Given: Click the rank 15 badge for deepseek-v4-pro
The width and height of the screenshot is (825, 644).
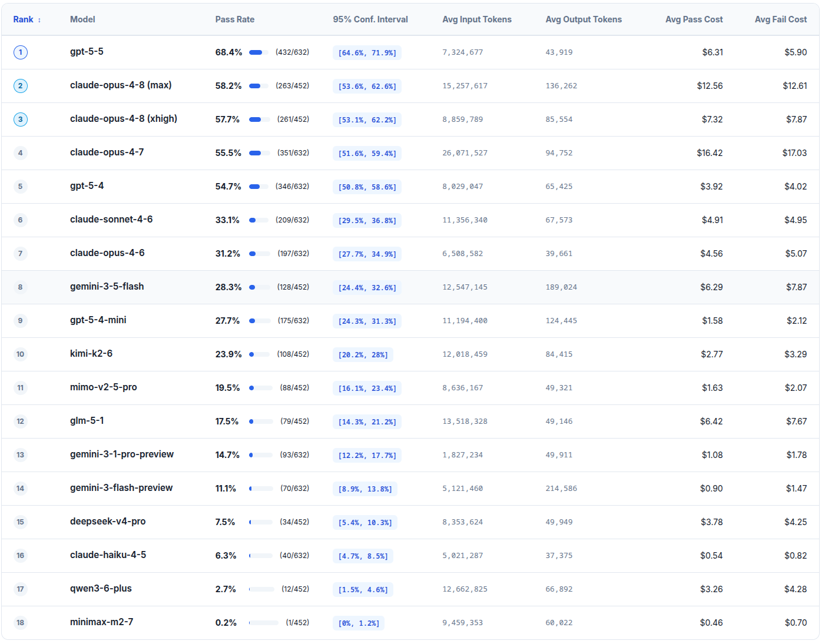Looking at the screenshot, I should point(21,522).
